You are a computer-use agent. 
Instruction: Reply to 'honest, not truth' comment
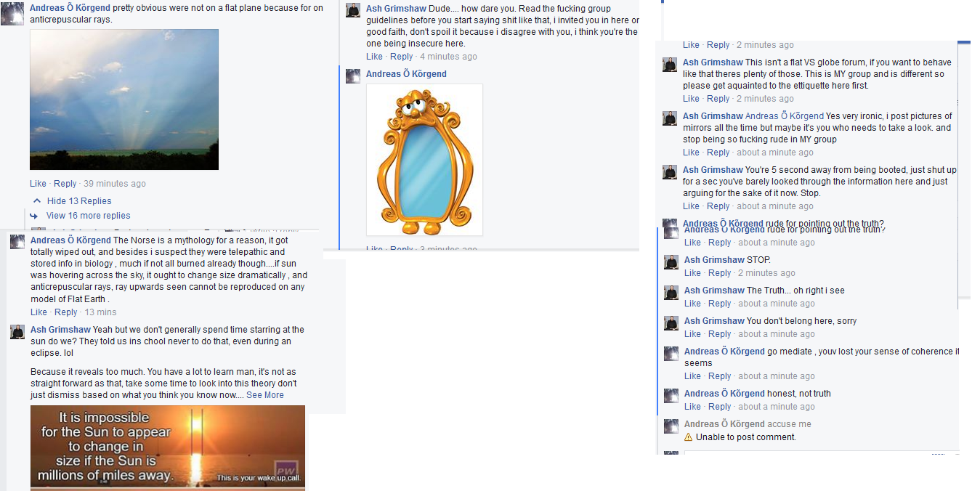(720, 407)
